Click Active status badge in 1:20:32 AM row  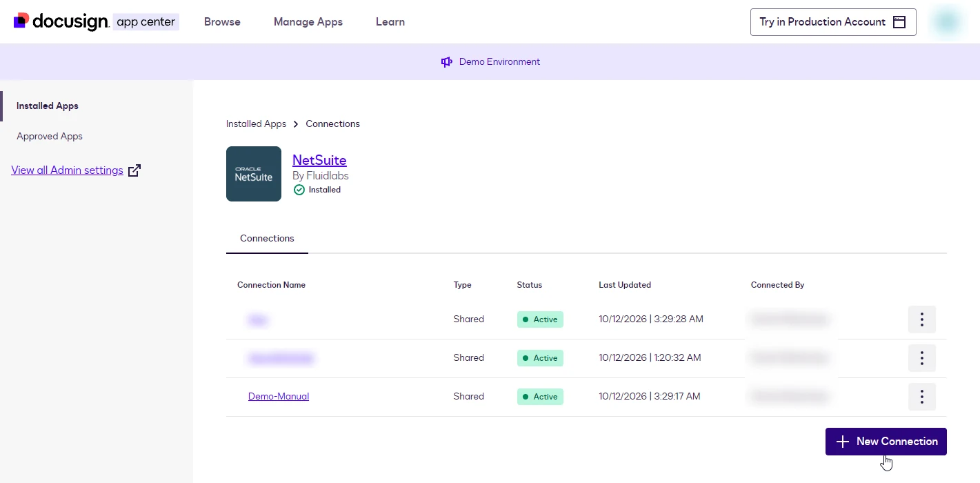540,358
